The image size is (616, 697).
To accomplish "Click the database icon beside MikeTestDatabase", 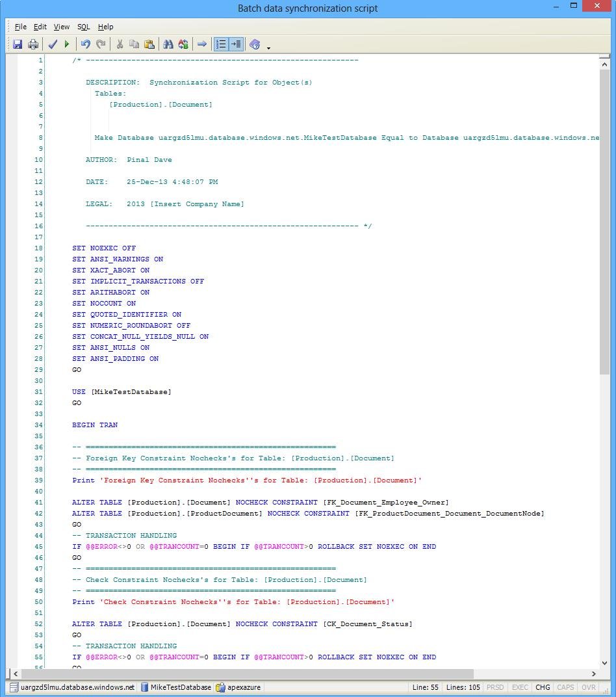I will 144,687.
